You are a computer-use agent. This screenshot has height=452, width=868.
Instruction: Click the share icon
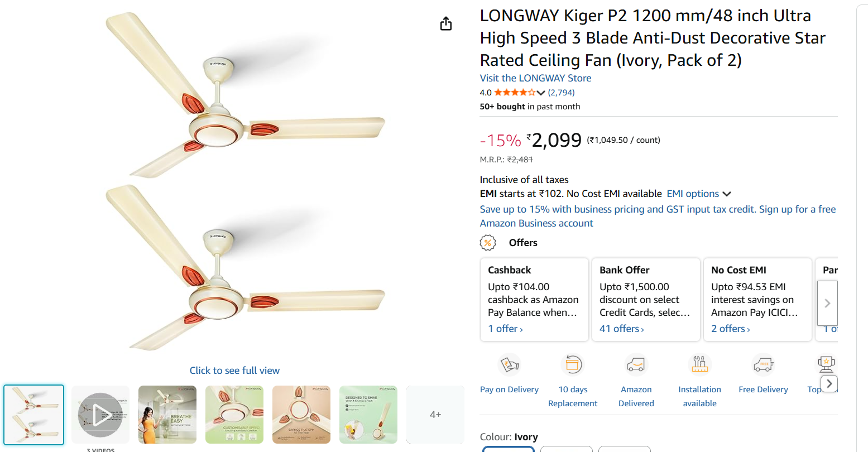[445, 23]
